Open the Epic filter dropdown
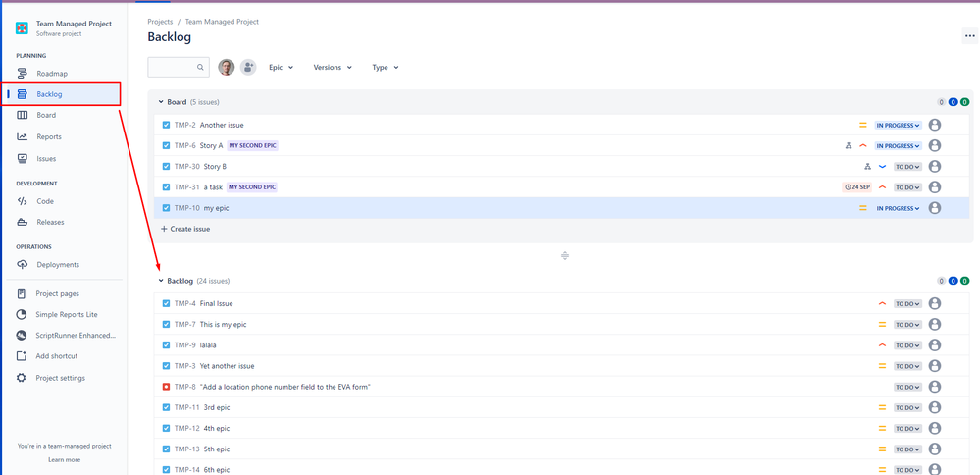 pos(282,67)
